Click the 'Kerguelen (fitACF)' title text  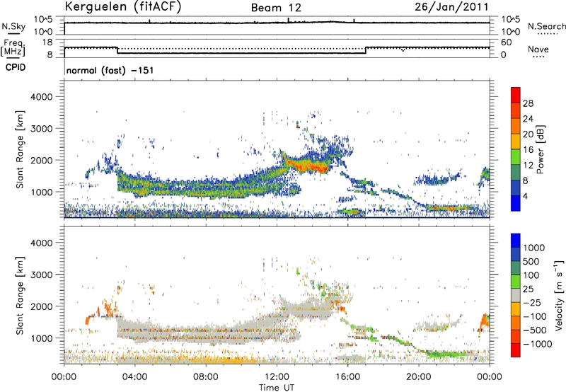click(122, 7)
